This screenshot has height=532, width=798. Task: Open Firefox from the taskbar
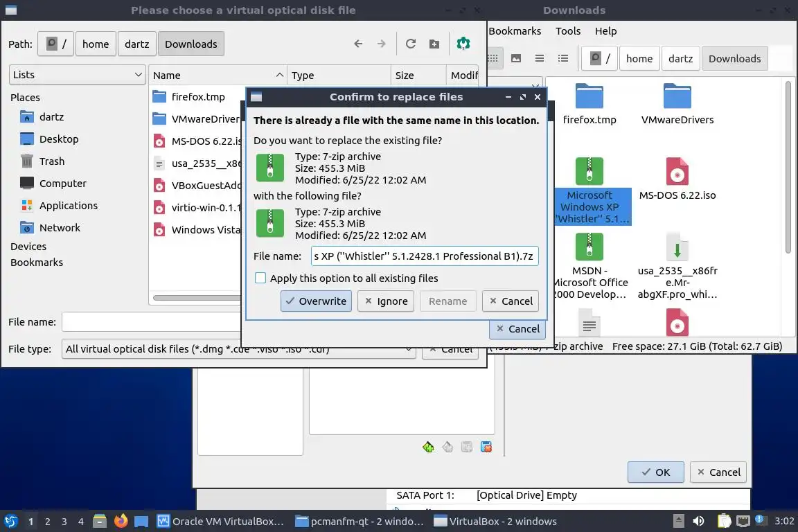coord(121,521)
